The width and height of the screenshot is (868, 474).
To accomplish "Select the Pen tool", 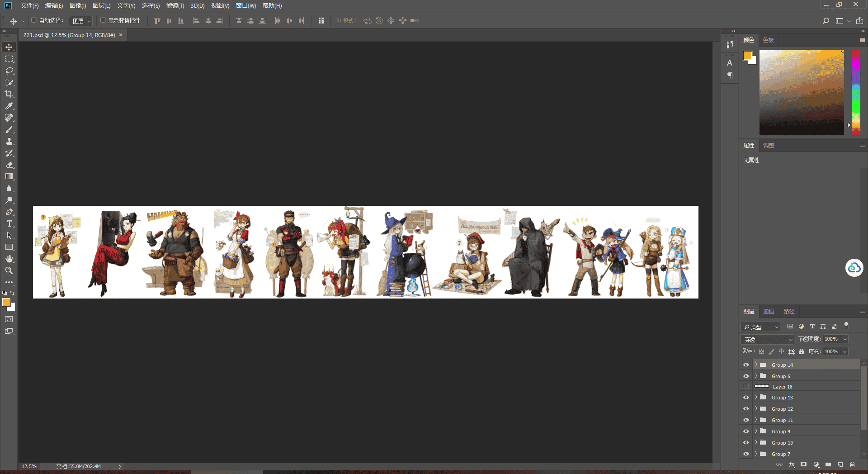I will [x=9, y=212].
